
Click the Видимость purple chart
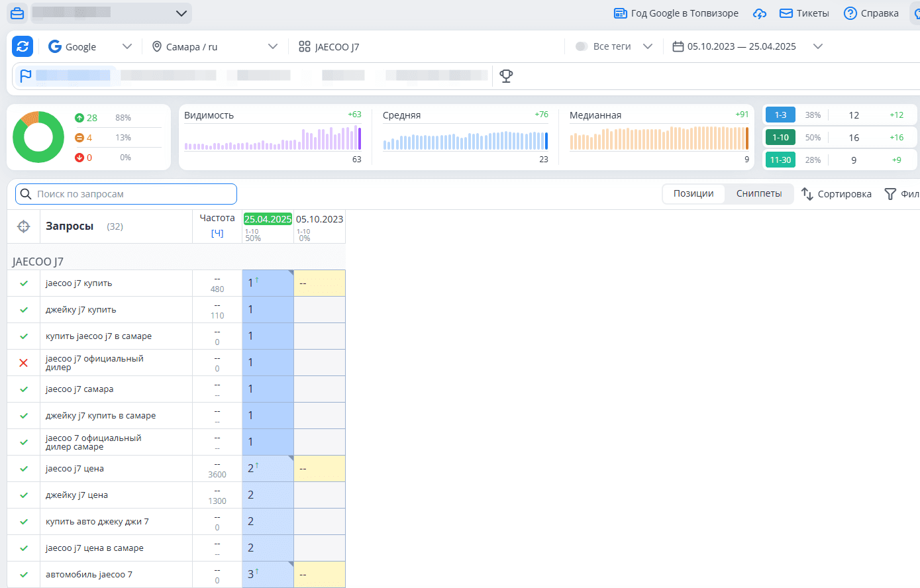pyautogui.click(x=273, y=138)
